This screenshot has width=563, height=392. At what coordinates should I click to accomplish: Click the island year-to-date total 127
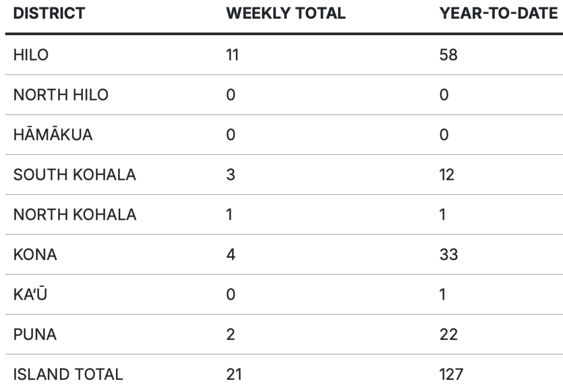(452, 375)
